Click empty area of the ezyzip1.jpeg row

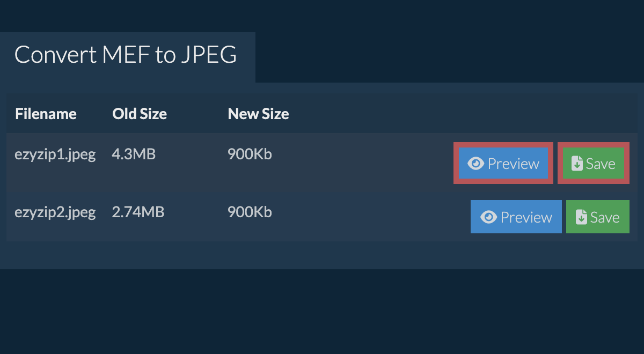click(x=365, y=163)
